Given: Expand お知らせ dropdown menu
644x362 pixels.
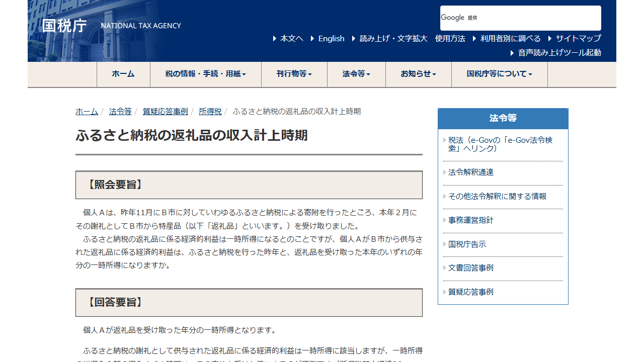Looking at the screenshot, I should click(419, 74).
